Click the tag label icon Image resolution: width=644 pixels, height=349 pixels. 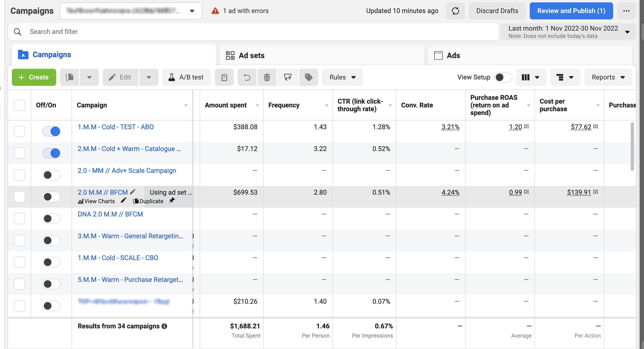point(308,77)
